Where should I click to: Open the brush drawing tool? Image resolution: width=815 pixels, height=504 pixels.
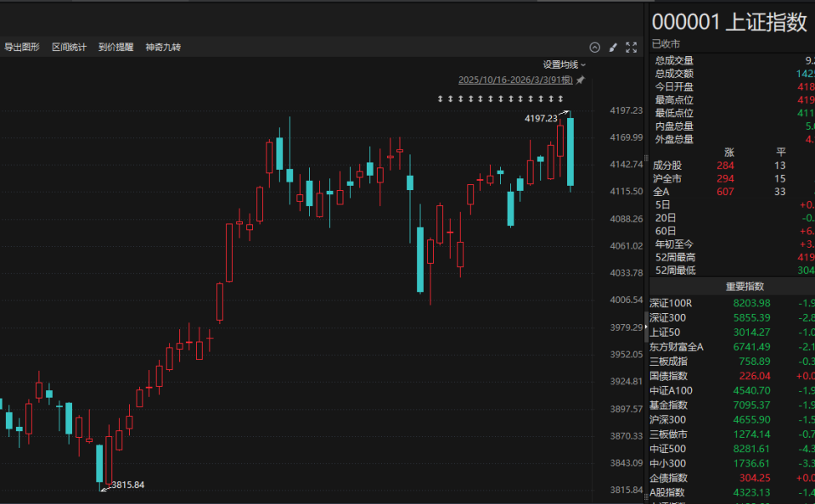(613, 48)
